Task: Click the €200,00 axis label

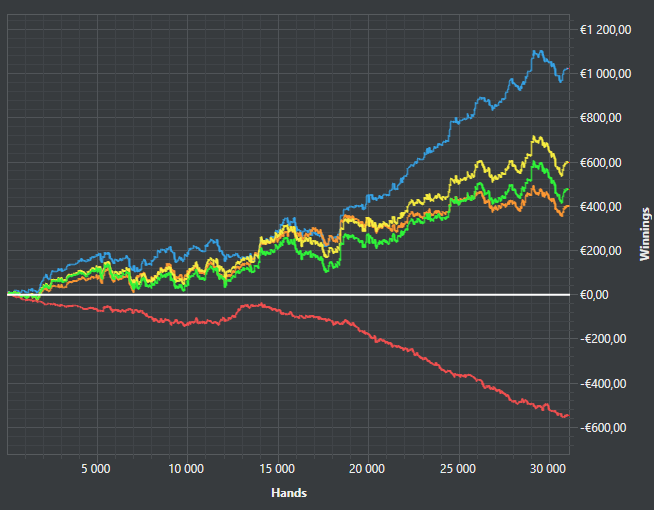Action: [601, 251]
